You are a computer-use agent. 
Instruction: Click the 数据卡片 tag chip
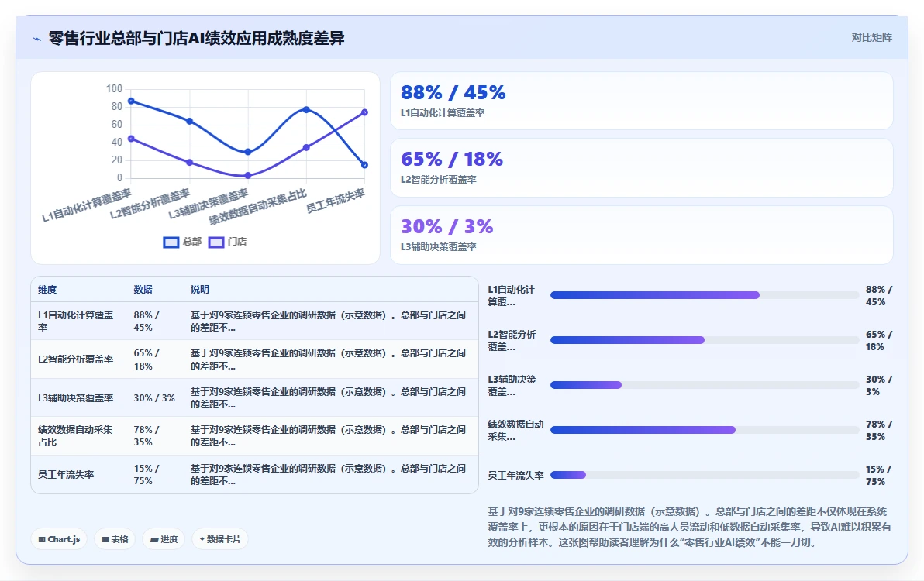tap(220, 539)
